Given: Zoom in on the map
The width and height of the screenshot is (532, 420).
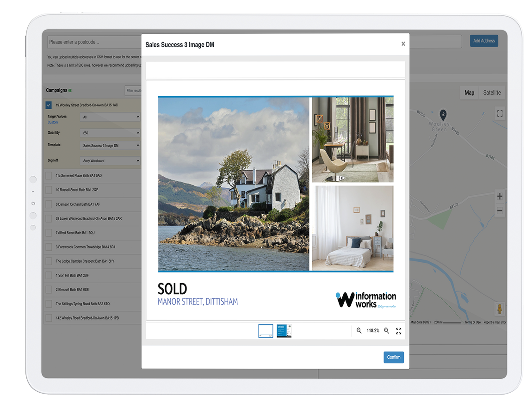Looking at the screenshot, I should (x=500, y=197).
